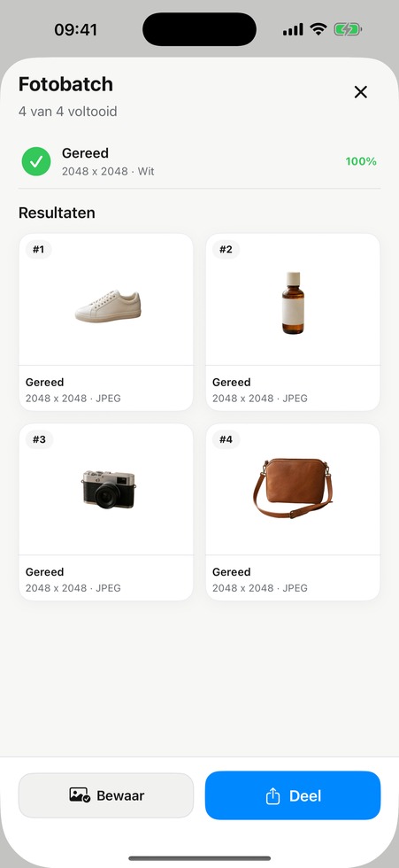Viewport: 399px width, 868px height.
Task: Open the leather bag result image
Action: click(293, 488)
